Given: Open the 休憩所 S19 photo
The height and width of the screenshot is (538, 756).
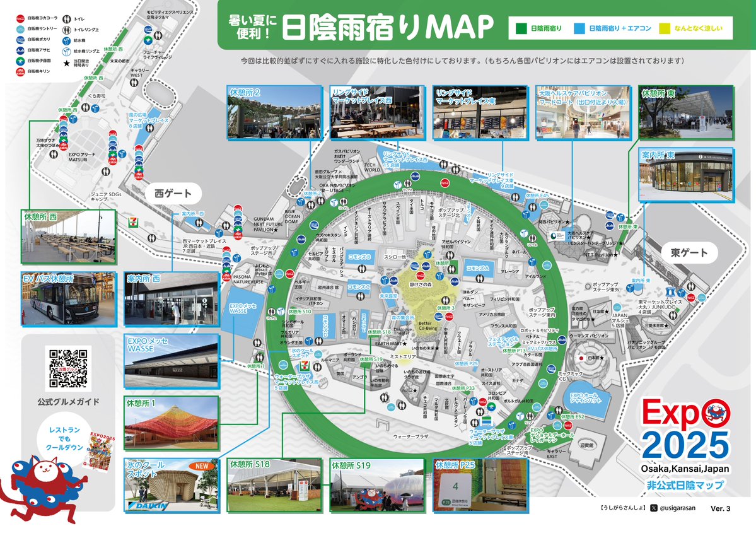Looking at the screenshot, I should [378, 486].
